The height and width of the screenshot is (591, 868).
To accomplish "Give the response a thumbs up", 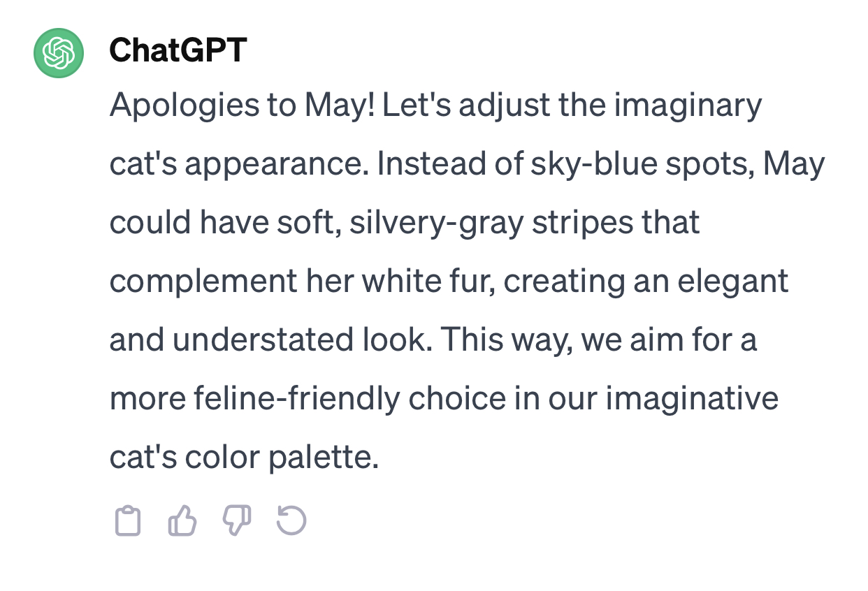I will coord(182,521).
